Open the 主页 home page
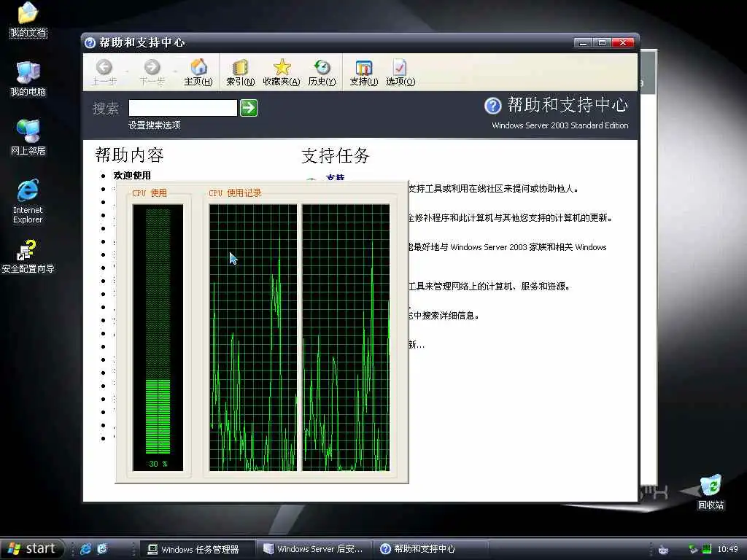747x560 pixels. pos(198,72)
